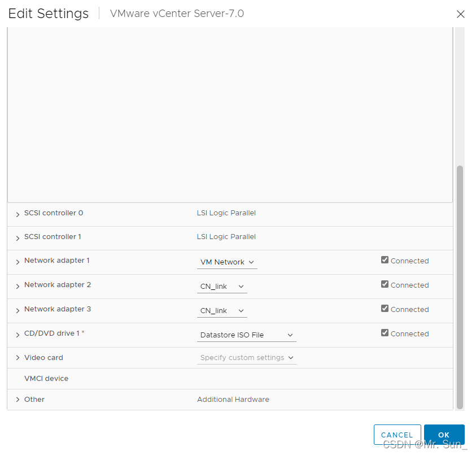Click the CD/DVD drive 1 label
This screenshot has height=455, width=476.
pos(54,333)
